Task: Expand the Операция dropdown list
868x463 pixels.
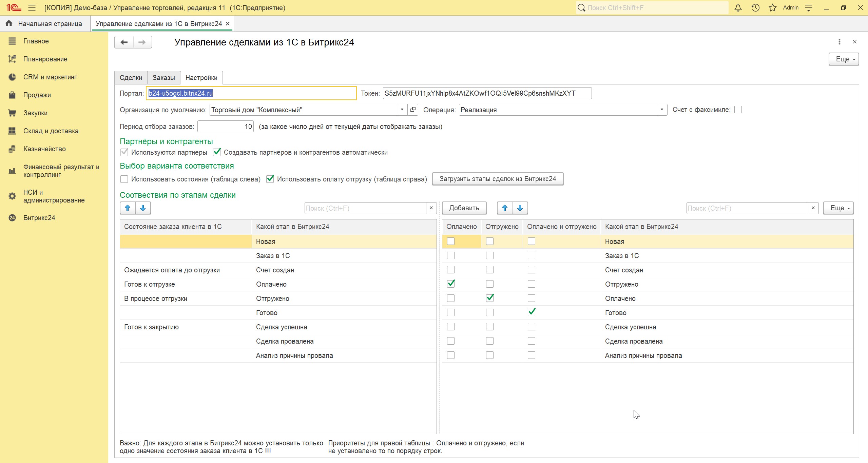Action: [661, 110]
